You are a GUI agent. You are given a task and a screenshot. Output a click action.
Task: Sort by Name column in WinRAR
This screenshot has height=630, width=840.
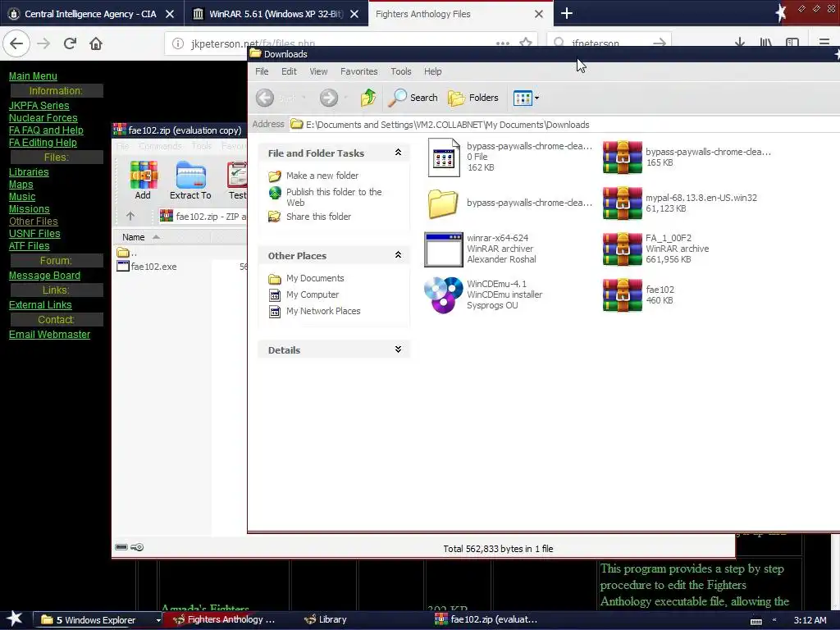[x=161, y=237]
